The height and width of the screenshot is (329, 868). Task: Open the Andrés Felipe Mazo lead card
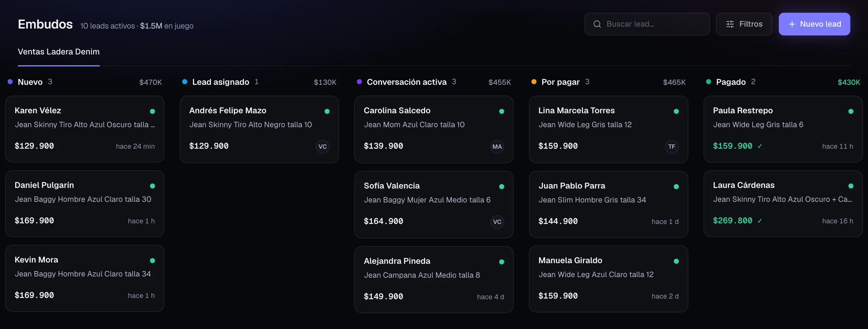[259, 129]
